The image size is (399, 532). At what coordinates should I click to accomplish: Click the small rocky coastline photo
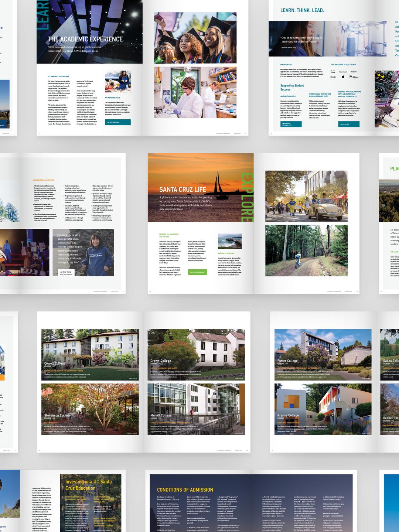[x=230, y=242]
